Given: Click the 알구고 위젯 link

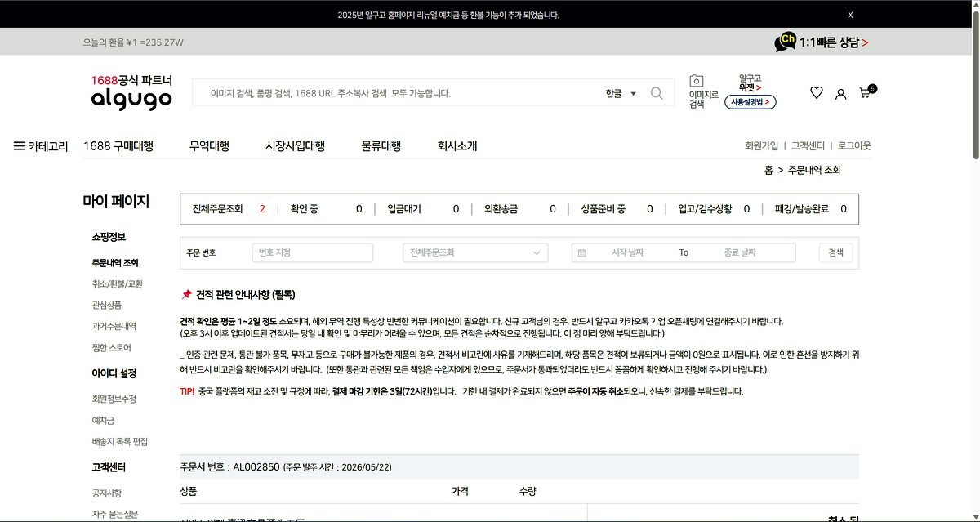Looking at the screenshot, I should point(751,83).
